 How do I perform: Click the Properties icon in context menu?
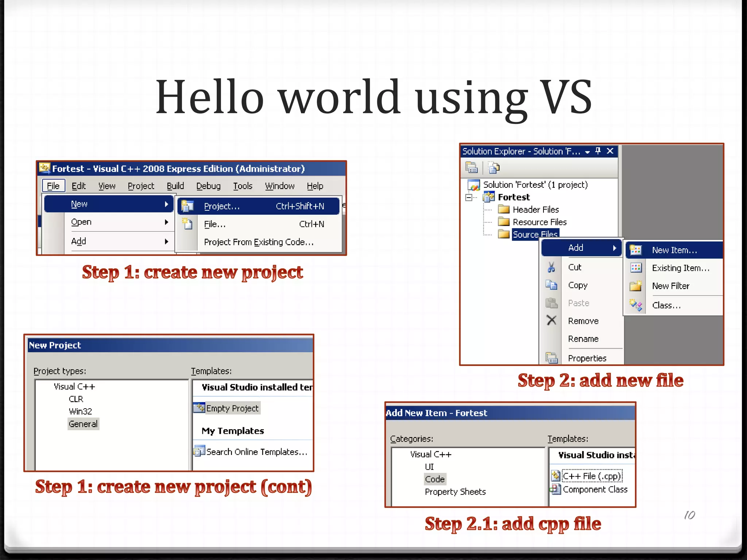(x=551, y=358)
